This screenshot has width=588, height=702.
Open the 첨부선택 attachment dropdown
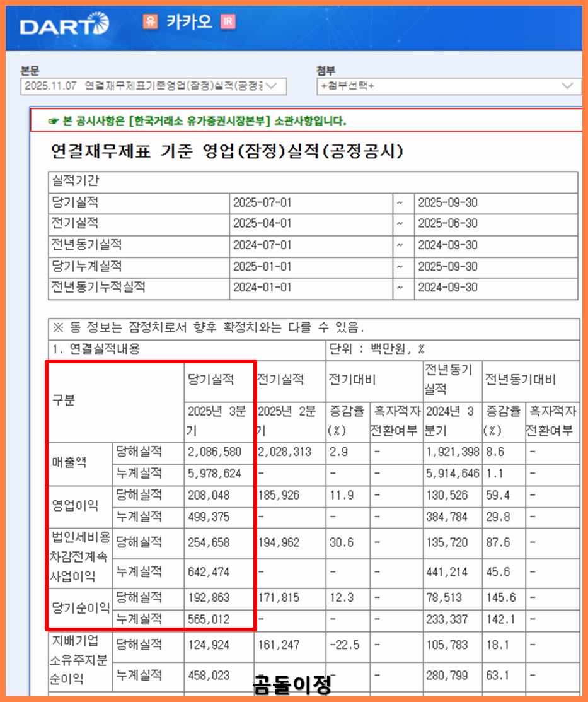coord(448,86)
